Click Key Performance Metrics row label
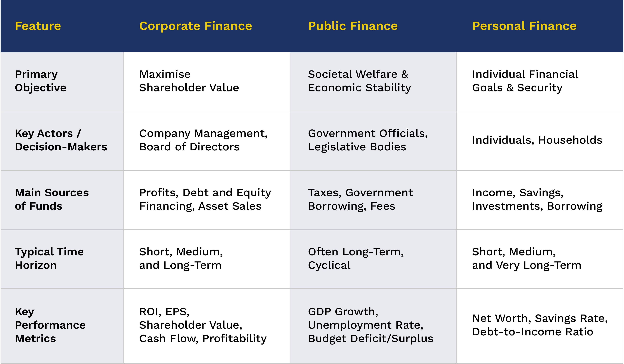The width and height of the screenshot is (624, 364). click(x=50, y=325)
